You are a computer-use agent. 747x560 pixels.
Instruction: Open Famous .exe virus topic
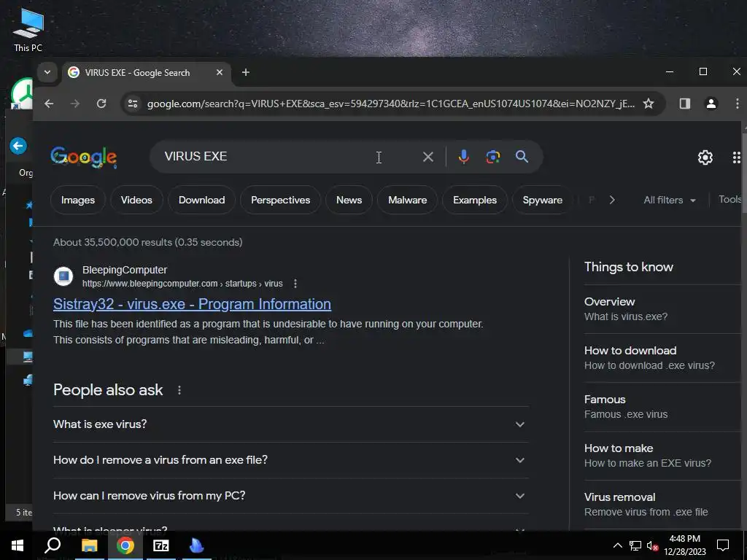(662, 407)
